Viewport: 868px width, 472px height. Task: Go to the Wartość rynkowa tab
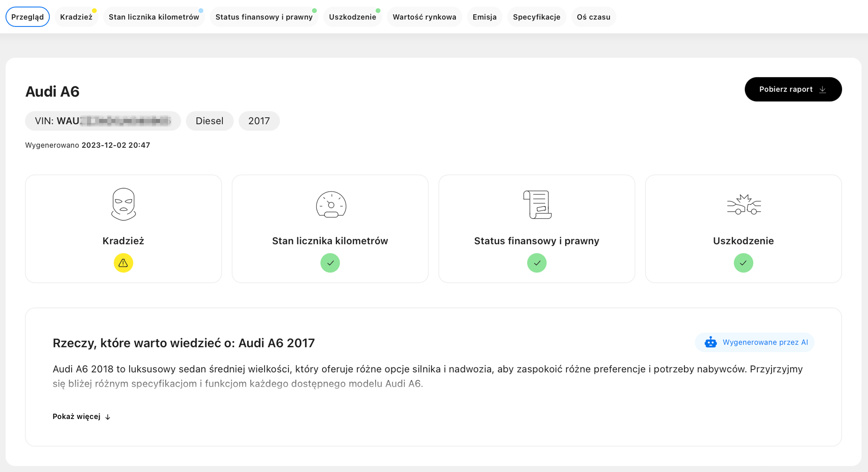pos(424,17)
